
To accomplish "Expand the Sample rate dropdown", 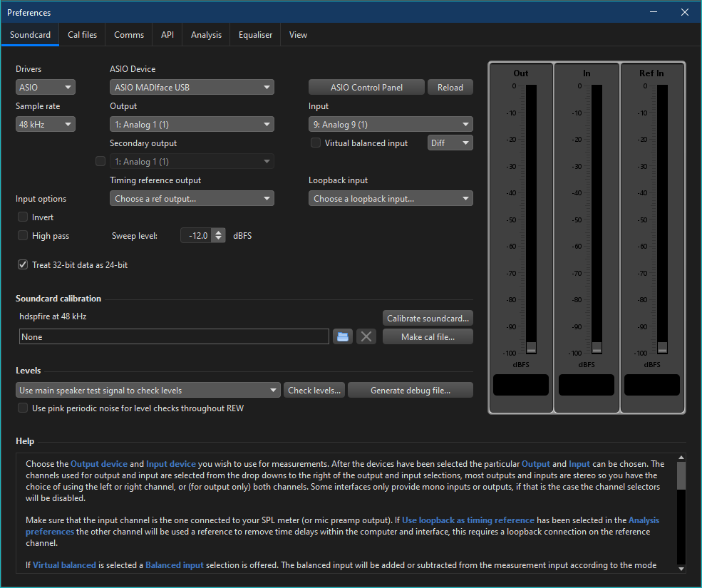I will 46,125.
